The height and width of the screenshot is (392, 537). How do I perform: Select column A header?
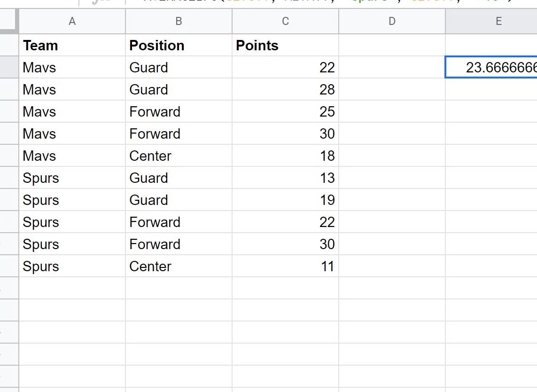pos(72,21)
